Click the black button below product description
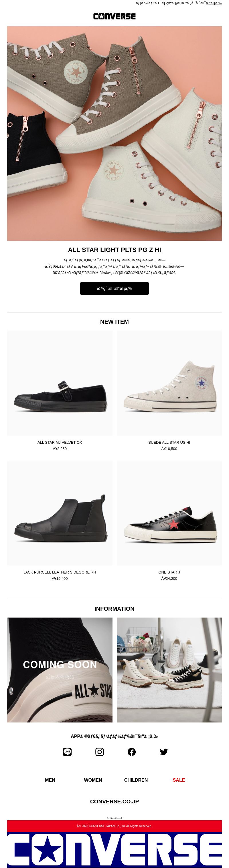229x868 pixels. point(114,288)
